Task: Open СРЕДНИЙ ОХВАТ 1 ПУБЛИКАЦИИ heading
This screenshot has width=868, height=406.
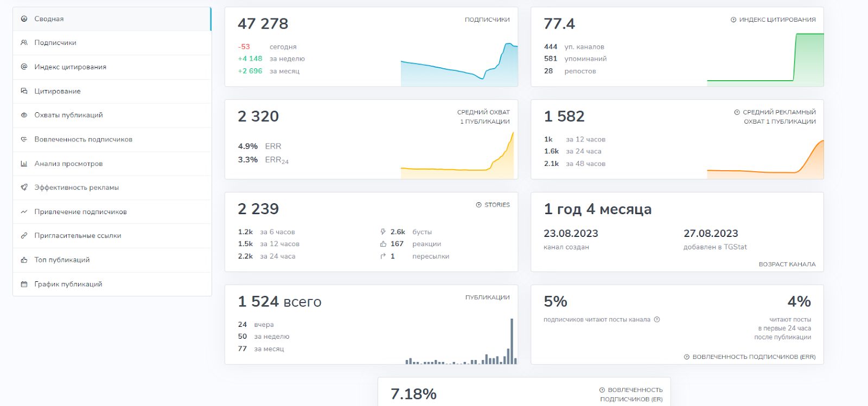Action: pos(483,117)
